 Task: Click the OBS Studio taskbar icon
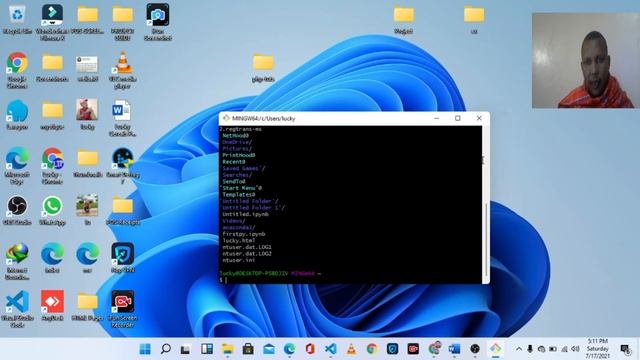coord(475,349)
